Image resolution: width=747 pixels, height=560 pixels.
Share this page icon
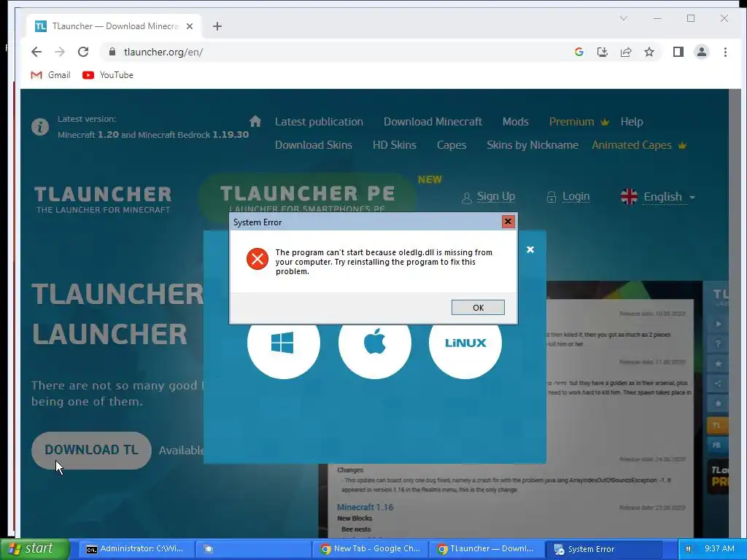625,52
